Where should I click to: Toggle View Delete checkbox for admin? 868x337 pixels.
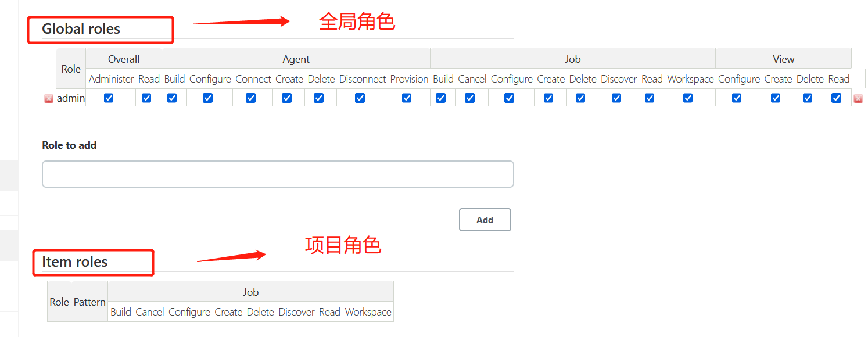coord(808,98)
